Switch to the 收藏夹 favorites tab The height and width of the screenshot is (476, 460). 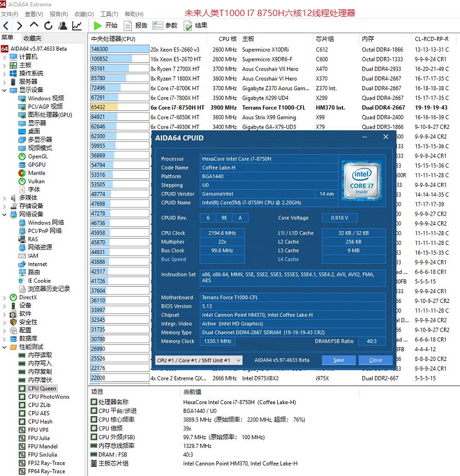pyautogui.click(x=32, y=38)
